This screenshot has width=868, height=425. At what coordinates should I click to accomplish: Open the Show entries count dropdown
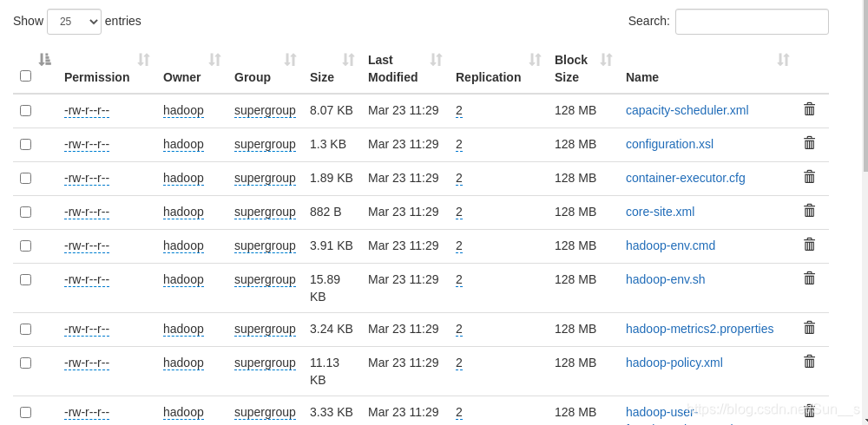74,22
